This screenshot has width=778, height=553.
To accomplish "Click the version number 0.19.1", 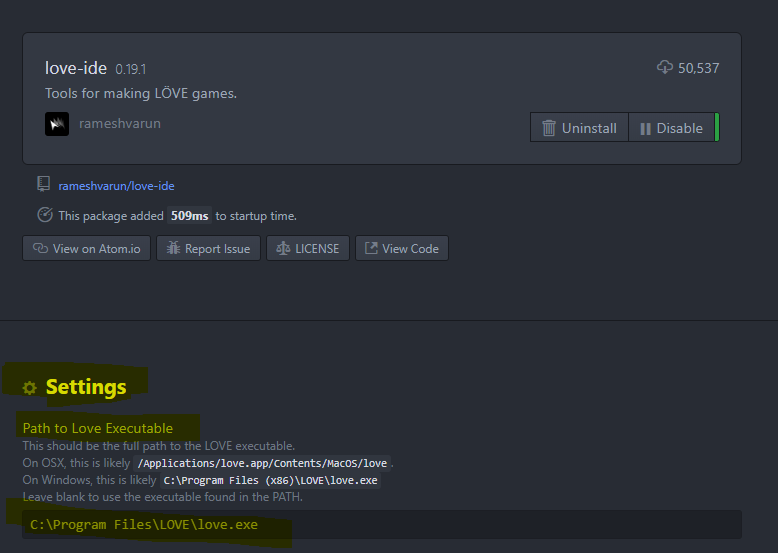I will (x=130, y=69).
